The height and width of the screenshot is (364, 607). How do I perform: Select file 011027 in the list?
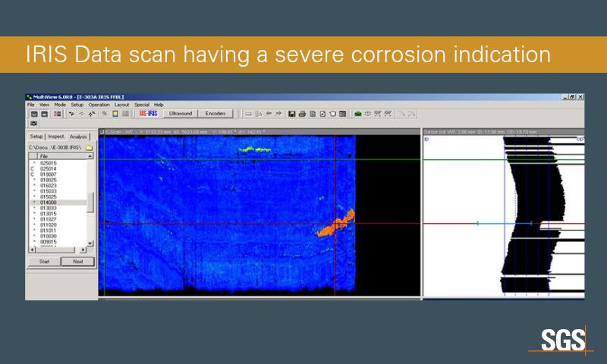pyautogui.click(x=49, y=219)
